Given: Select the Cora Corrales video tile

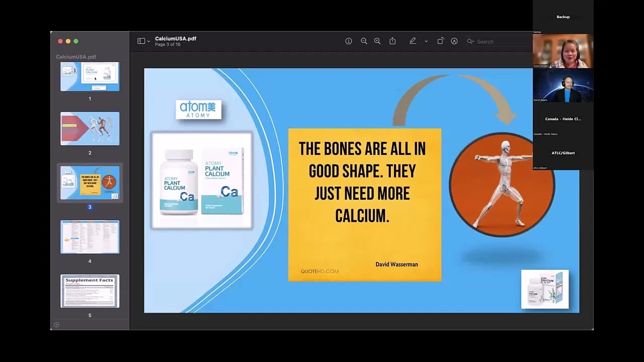Looking at the screenshot, I should 563,51.
